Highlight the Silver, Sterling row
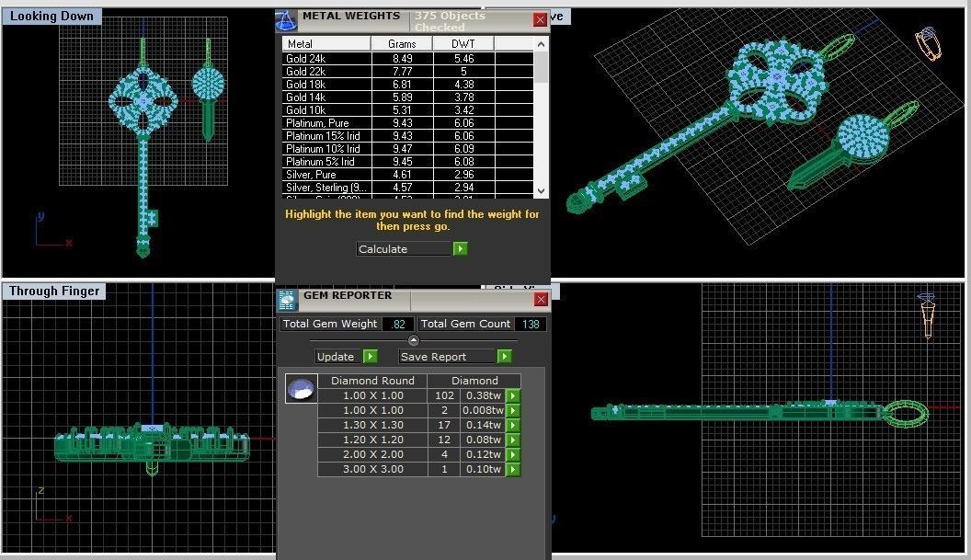This screenshot has width=971, height=560. point(408,187)
